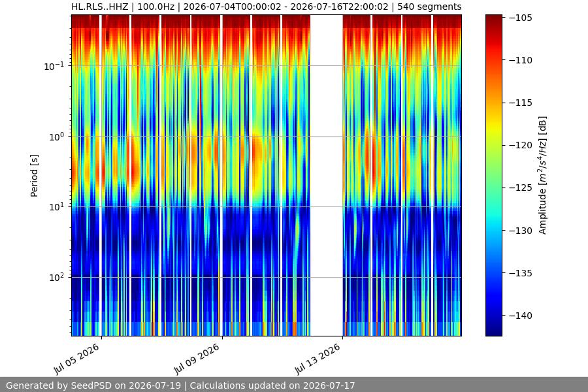
Task: Click the -135 colorbar tick label
Action: click(521, 273)
